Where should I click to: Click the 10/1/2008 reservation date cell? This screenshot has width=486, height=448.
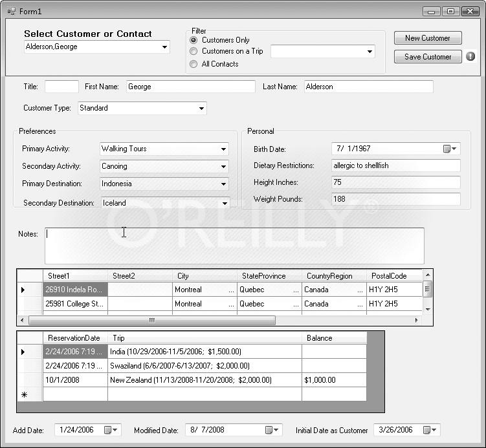click(75, 380)
